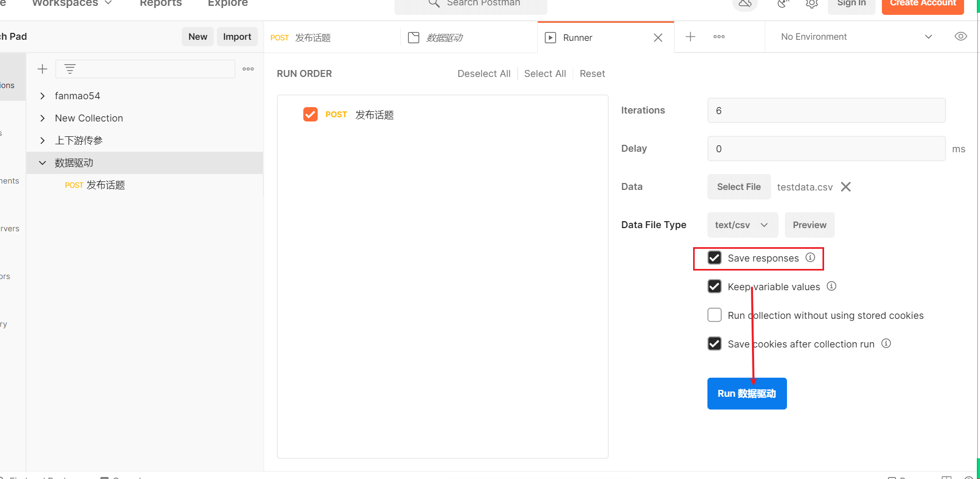Click the Import button

[237, 37]
